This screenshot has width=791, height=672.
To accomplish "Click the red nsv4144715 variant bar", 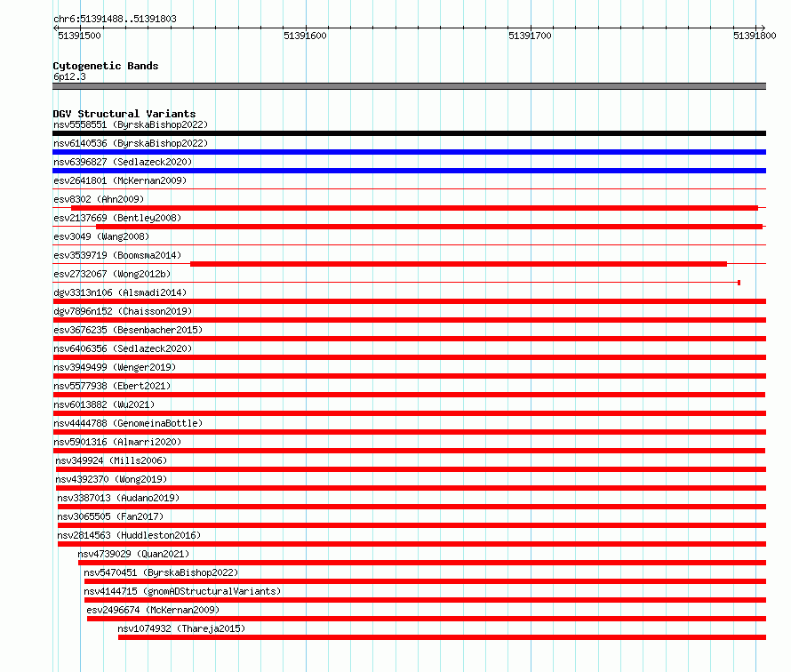I will pyautogui.click(x=425, y=600).
